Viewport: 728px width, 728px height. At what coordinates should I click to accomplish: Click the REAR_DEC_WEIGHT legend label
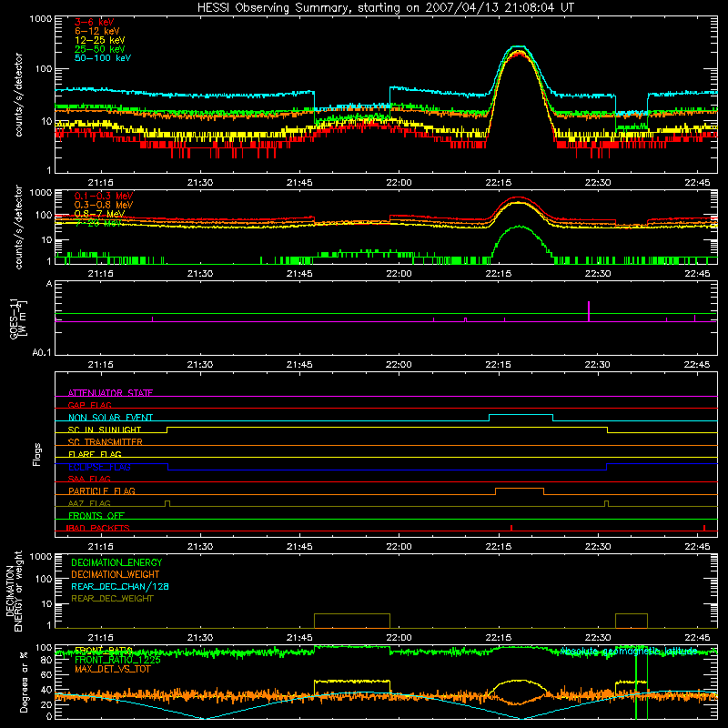[112, 599]
